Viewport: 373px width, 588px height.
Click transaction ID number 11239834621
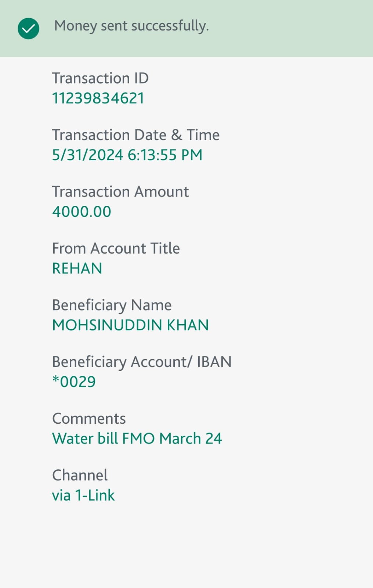point(98,98)
